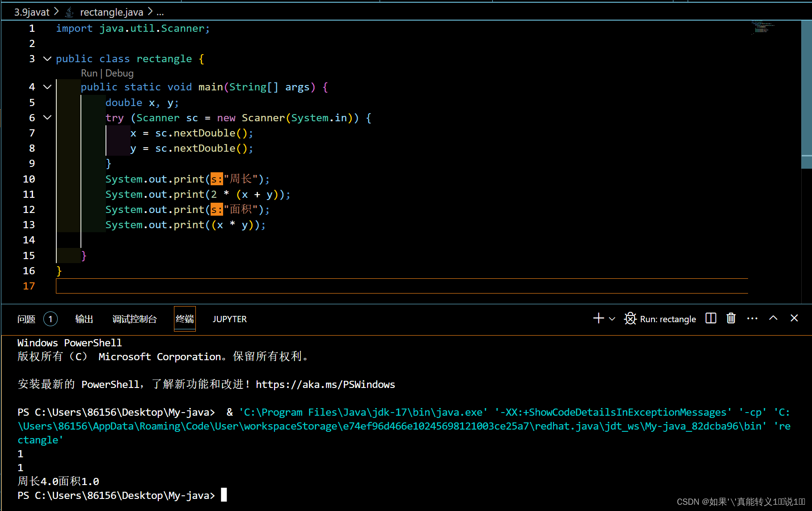Open the breadcrumb ellipsis symbol entry
The image size is (812, 511).
(160, 13)
